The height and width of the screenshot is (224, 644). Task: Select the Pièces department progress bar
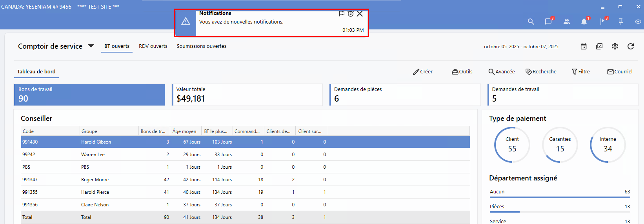(x=560, y=211)
